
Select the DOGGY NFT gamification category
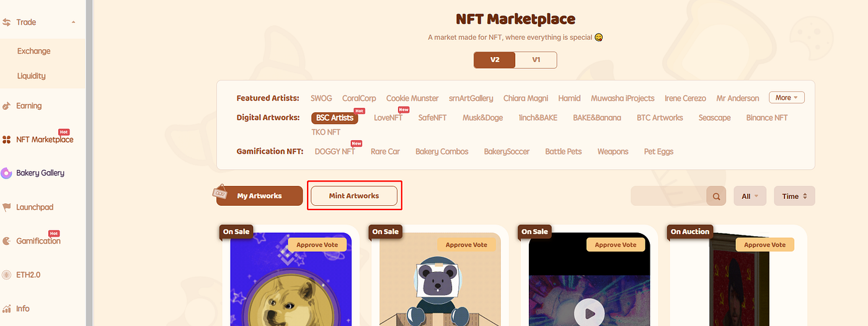pos(335,151)
